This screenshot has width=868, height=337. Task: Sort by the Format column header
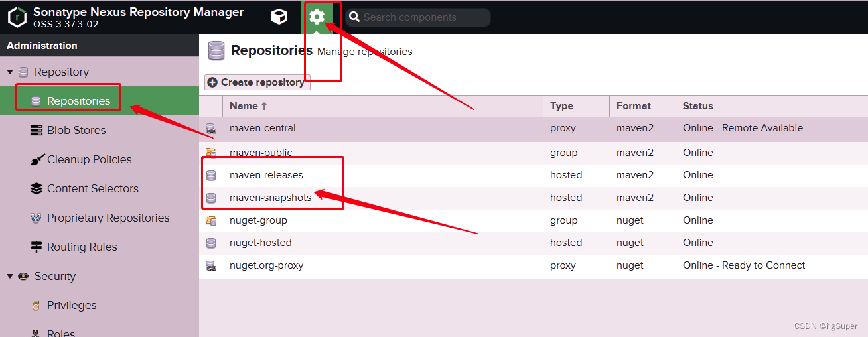coord(643,105)
